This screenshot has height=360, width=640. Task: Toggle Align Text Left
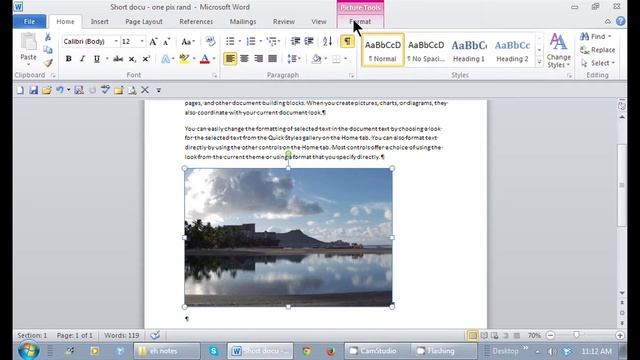coord(230,59)
